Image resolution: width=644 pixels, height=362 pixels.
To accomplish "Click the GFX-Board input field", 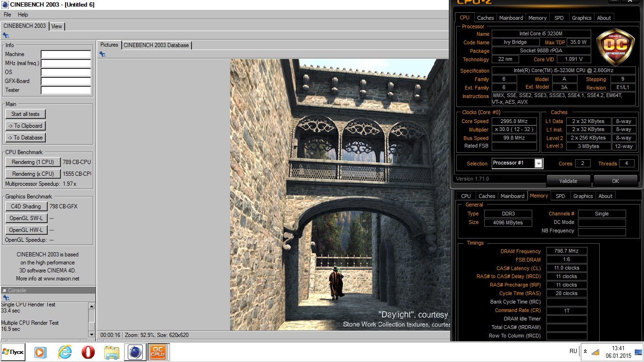I will point(66,81).
